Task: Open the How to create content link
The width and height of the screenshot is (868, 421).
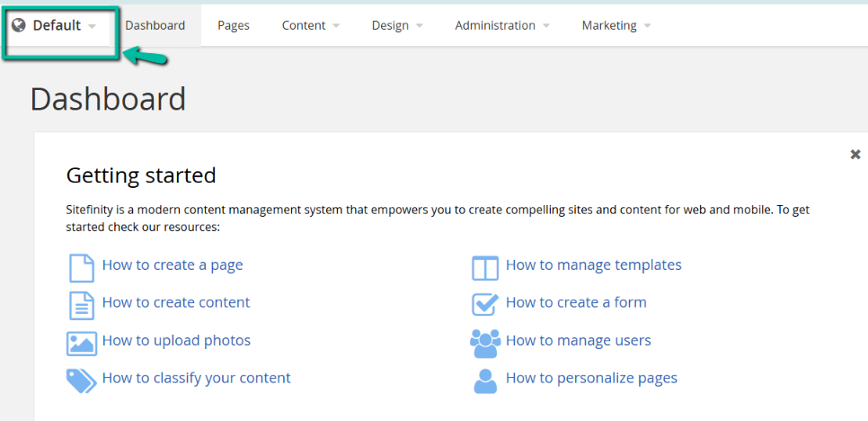Action: click(x=176, y=302)
